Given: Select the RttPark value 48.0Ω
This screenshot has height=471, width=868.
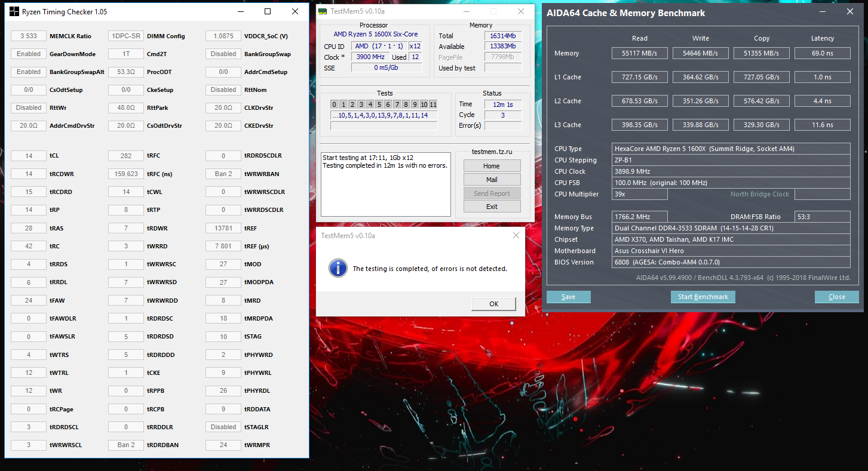Looking at the screenshot, I should click(x=126, y=107).
